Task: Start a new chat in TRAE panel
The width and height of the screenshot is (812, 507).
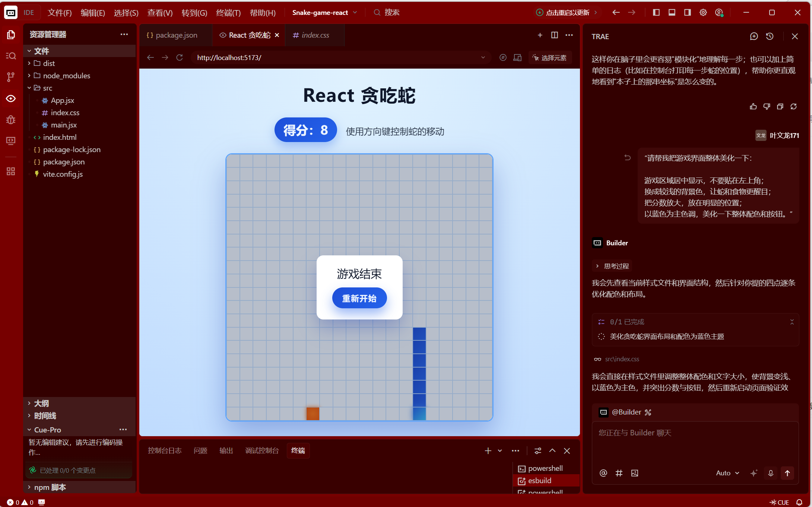Action: 754,36
